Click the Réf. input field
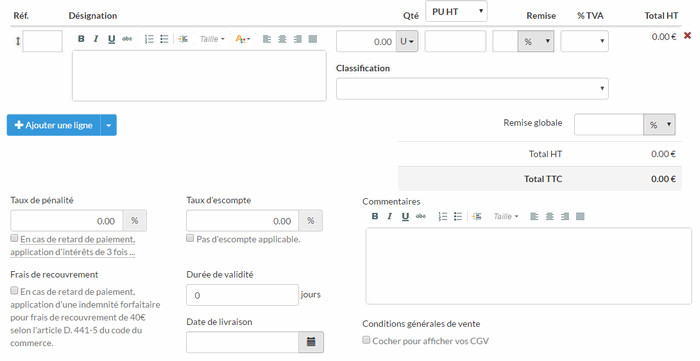The height and width of the screenshot is (361, 700). click(42, 41)
